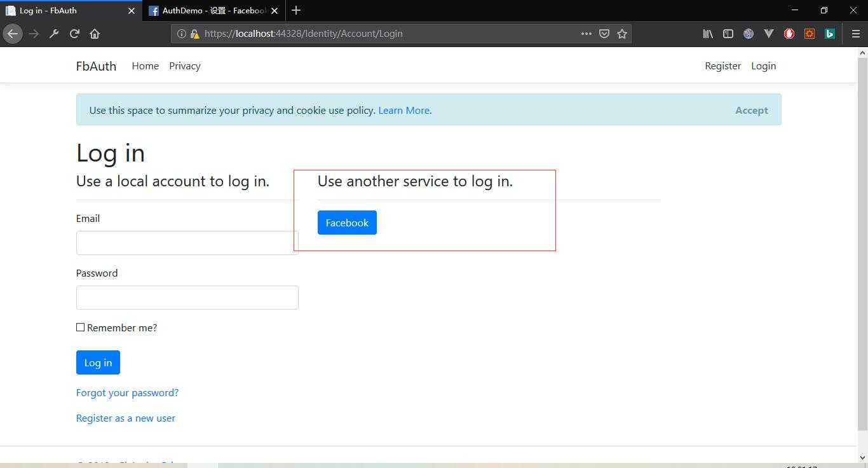Reload the page with the refresh icon
This screenshot has width=868, height=468.
point(74,34)
